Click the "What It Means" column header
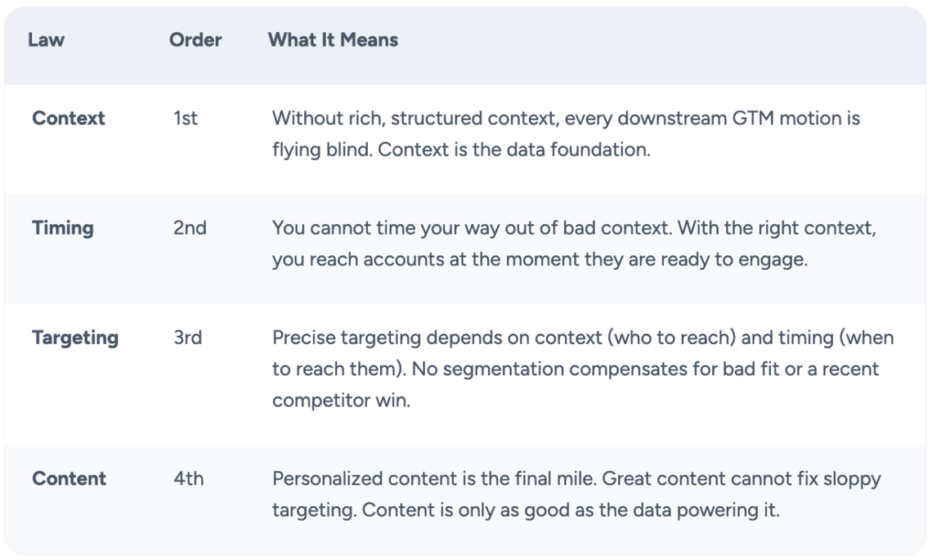This screenshot has width=932, height=560. tap(333, 40)
